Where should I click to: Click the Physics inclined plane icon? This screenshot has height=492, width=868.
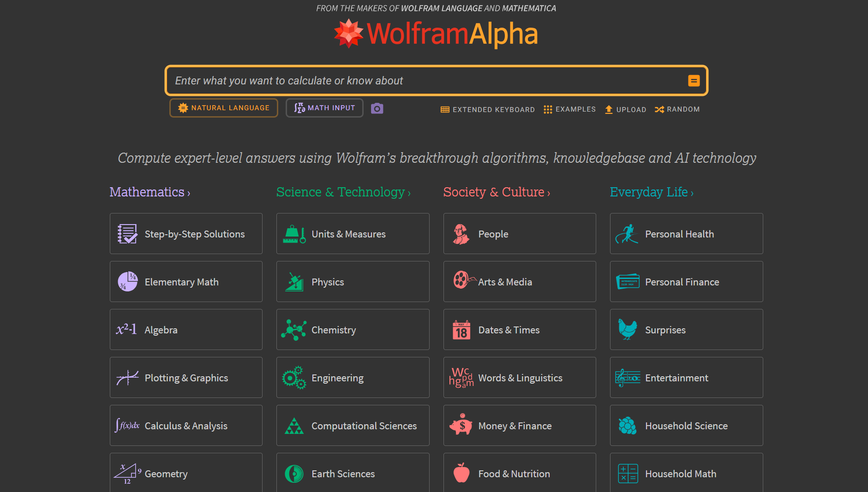(x=294, y=282)
